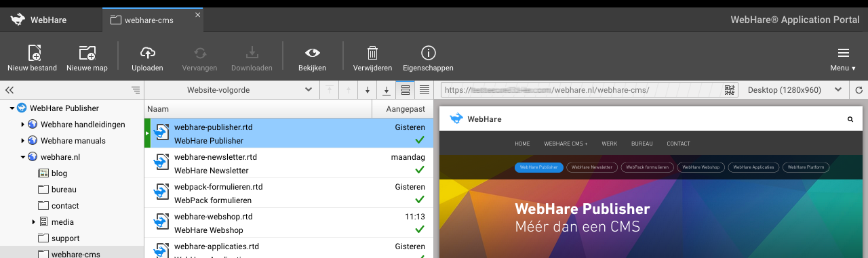Screen dimensions: 868x258
Task: Switch file list to two-line row view
Action: 406,90
